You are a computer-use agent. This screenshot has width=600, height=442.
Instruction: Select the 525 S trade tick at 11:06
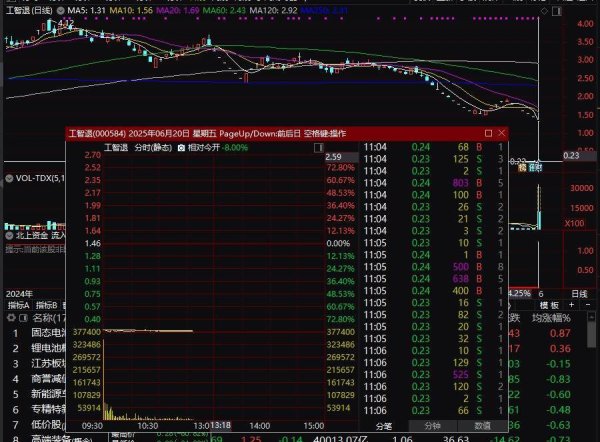tap(433, 374)
